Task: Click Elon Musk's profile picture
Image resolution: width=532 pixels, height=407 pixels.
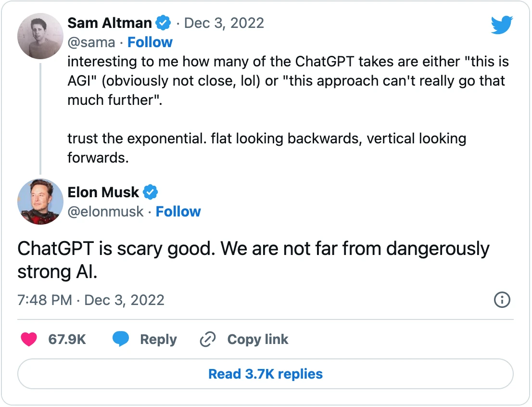Action: click(x=40, y=202)
